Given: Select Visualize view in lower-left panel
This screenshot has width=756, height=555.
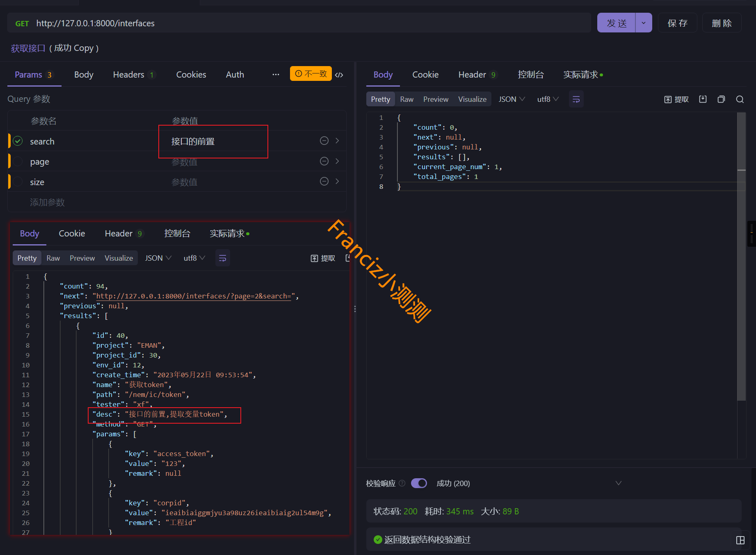Looking at the screenshot, I should click(x=119, y=258).
